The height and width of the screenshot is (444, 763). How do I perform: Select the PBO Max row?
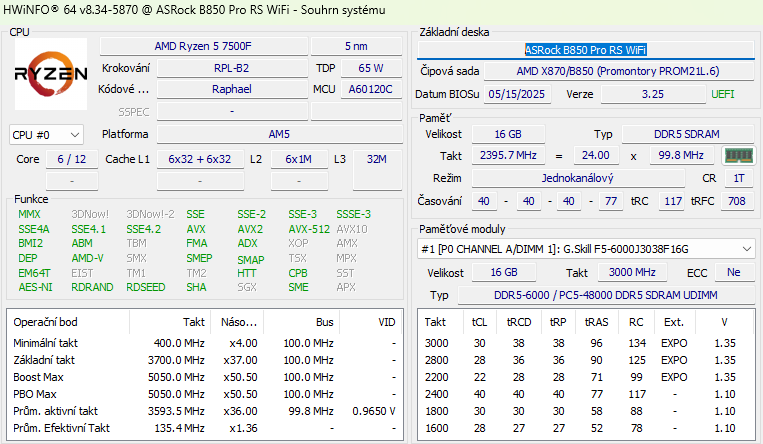point(205,394)
